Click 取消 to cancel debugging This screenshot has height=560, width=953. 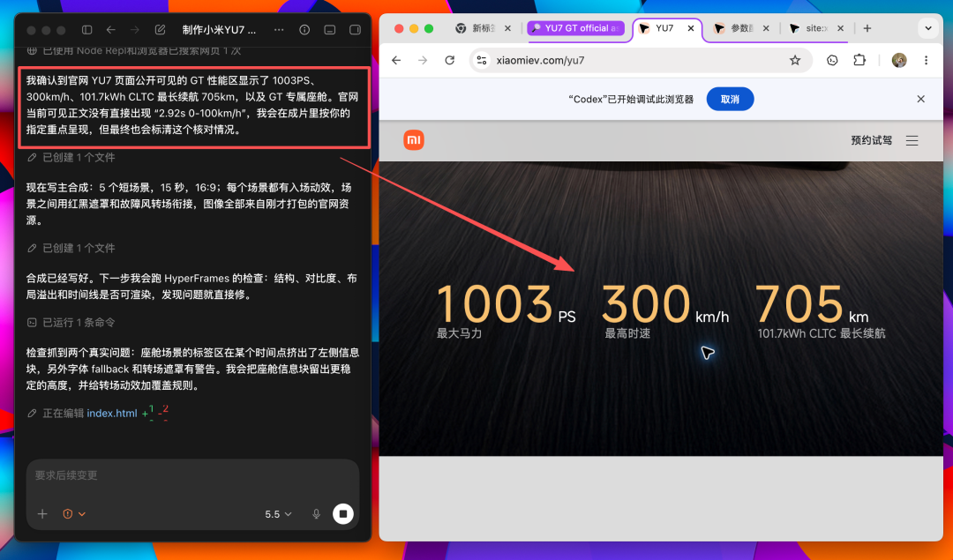coord(730,99)
